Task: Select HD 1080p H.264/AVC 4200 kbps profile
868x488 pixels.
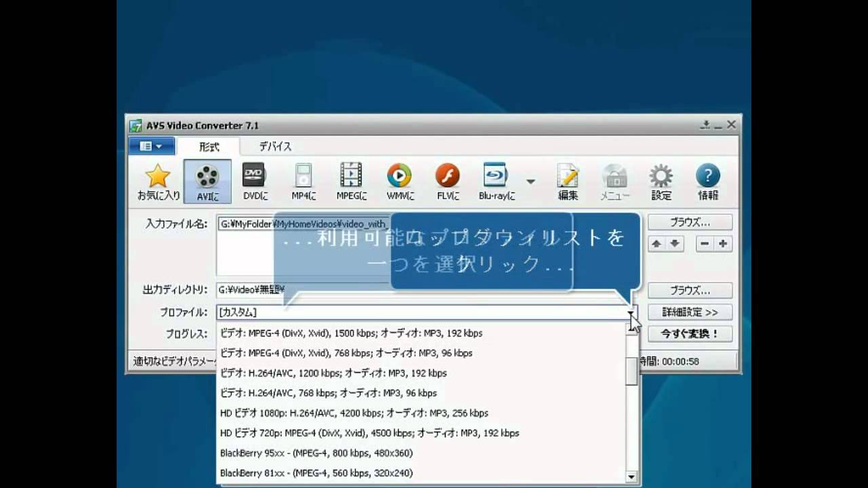Action: (x=420, y=413)
